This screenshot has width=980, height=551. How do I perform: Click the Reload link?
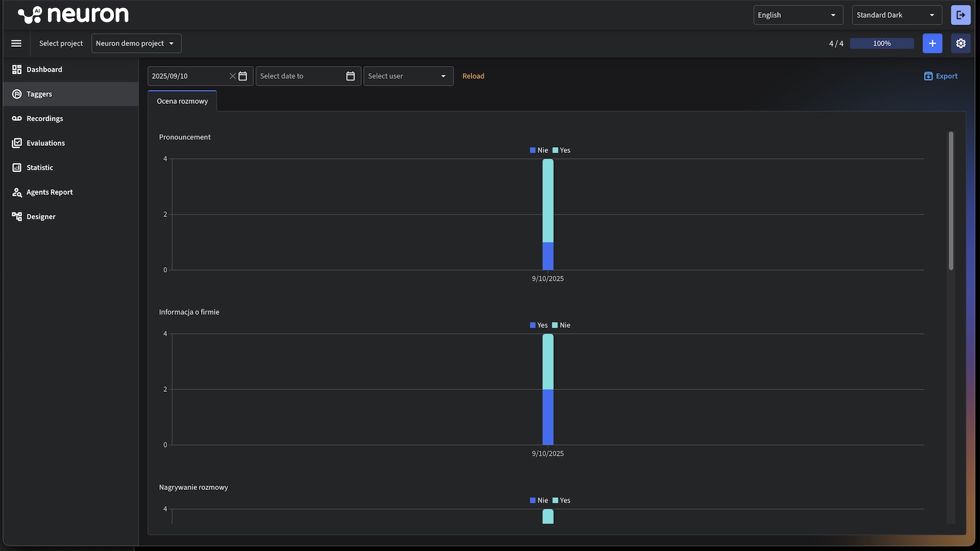tap(473, 76)
